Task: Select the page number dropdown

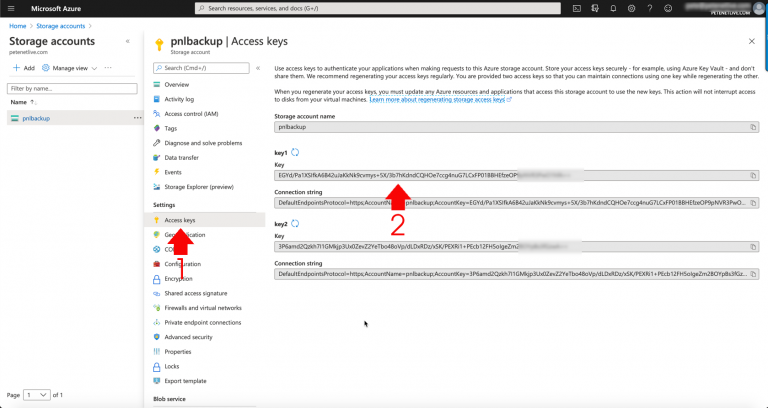Action: coord(37,395)
